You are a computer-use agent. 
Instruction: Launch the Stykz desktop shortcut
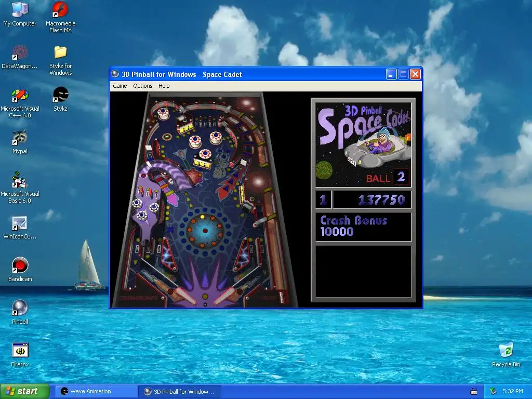[60, 100]
